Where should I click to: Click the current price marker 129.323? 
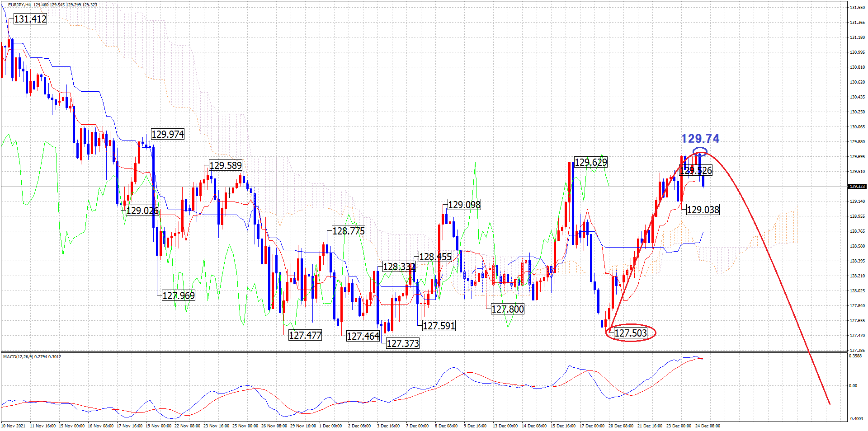point(857,186)
